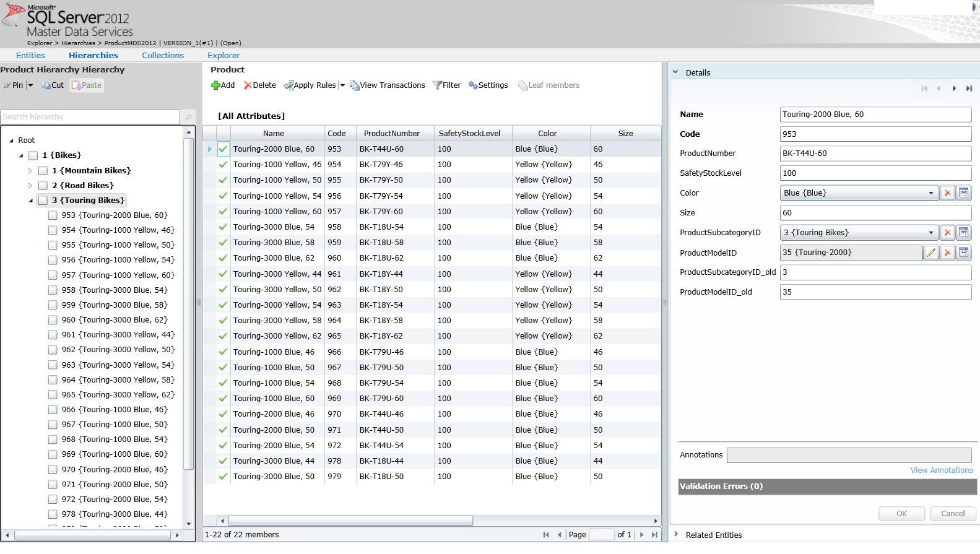Clear the Color attribute with red X
Screen dimensions: 980x554
pos(947,193)
